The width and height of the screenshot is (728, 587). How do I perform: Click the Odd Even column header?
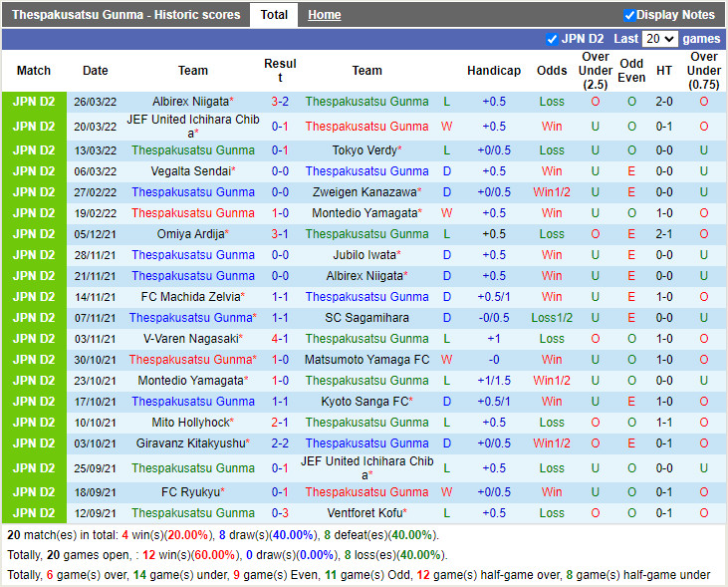(631, 71)
